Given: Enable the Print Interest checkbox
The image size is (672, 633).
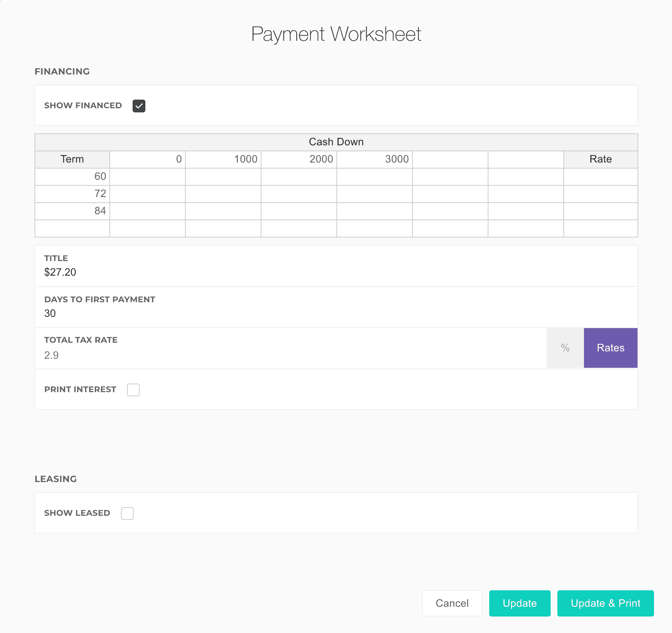Looking at the screenshot, I should click(x=133, y=390).
